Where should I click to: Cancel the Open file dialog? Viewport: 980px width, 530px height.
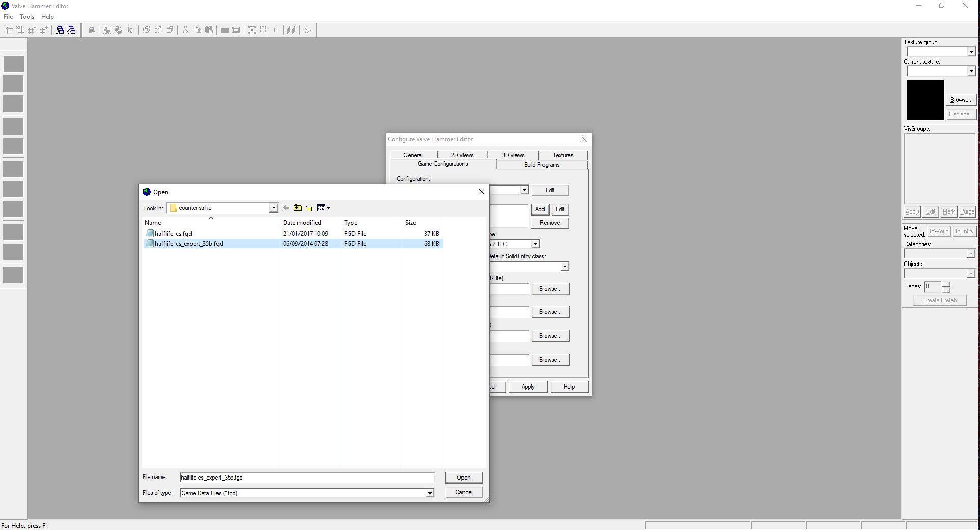pyautogui.click(x=464, y=492)
